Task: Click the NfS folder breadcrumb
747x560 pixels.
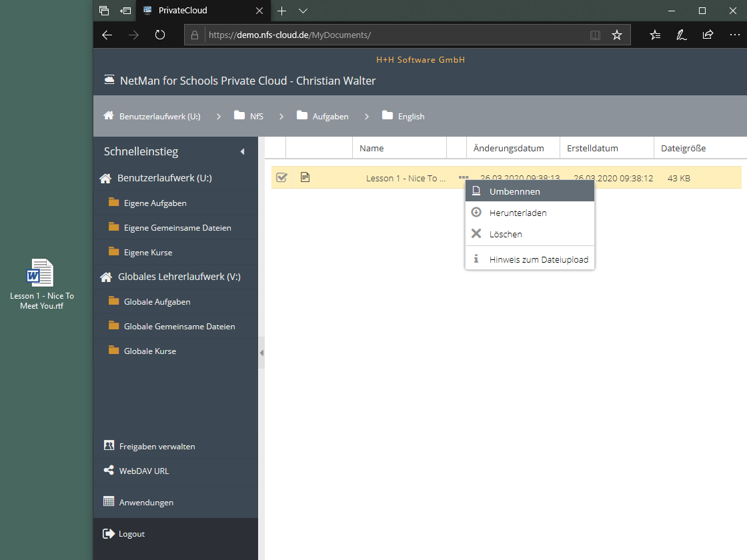Action: pyautogui.click(x=249, y=116)
